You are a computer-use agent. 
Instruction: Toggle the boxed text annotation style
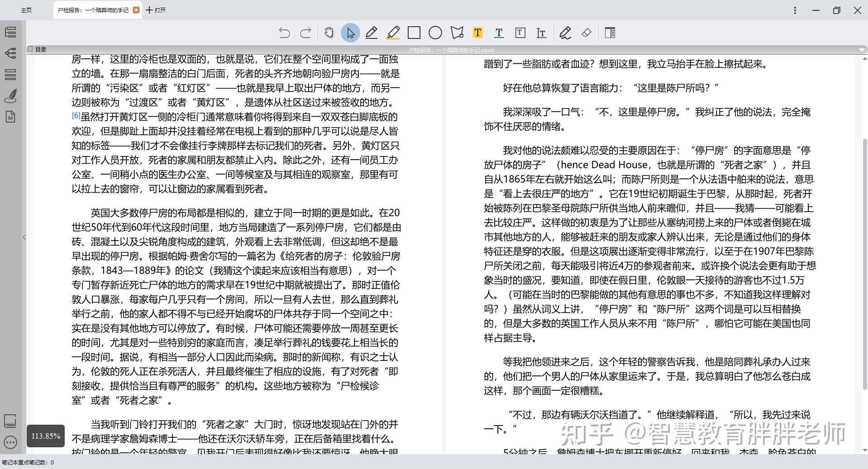(520, 33)
